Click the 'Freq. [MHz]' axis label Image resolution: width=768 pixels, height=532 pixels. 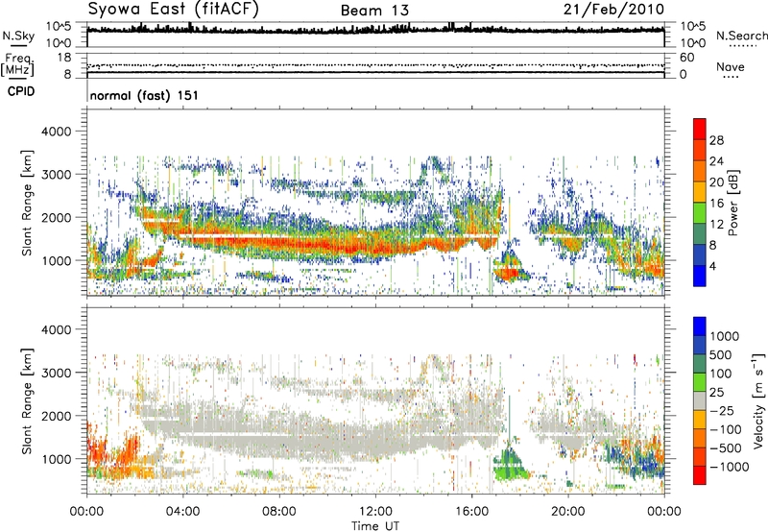18,65
